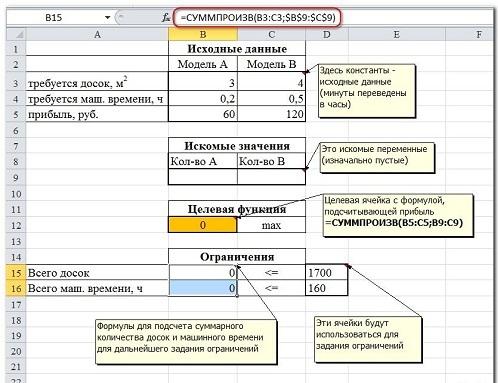
Task: Click the 'Модель B' cell
Action: 271,64
